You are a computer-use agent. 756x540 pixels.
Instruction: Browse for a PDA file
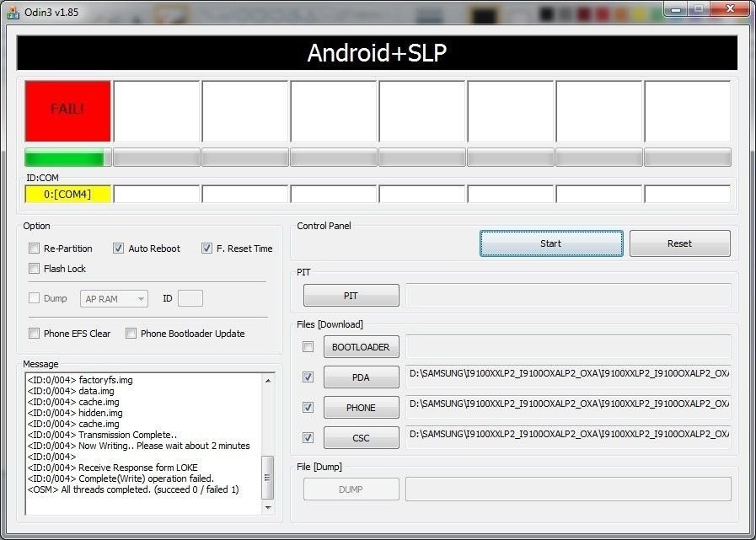(x=361, y=377)
